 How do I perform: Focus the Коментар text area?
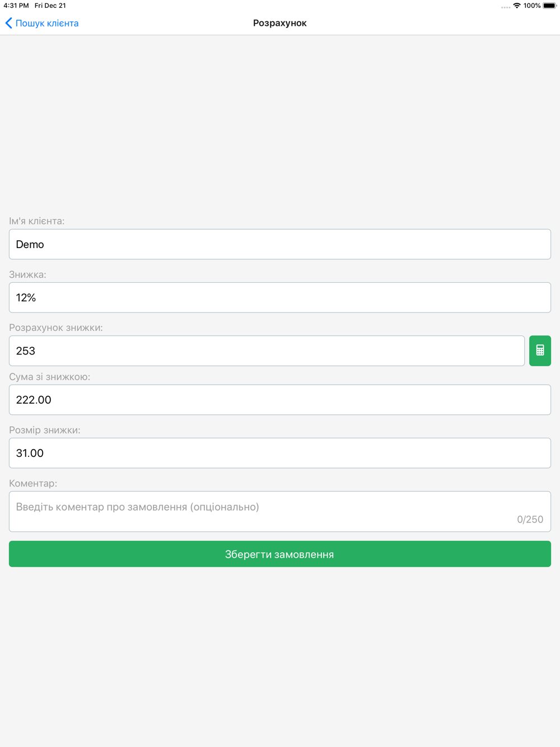tap(280, 511)
